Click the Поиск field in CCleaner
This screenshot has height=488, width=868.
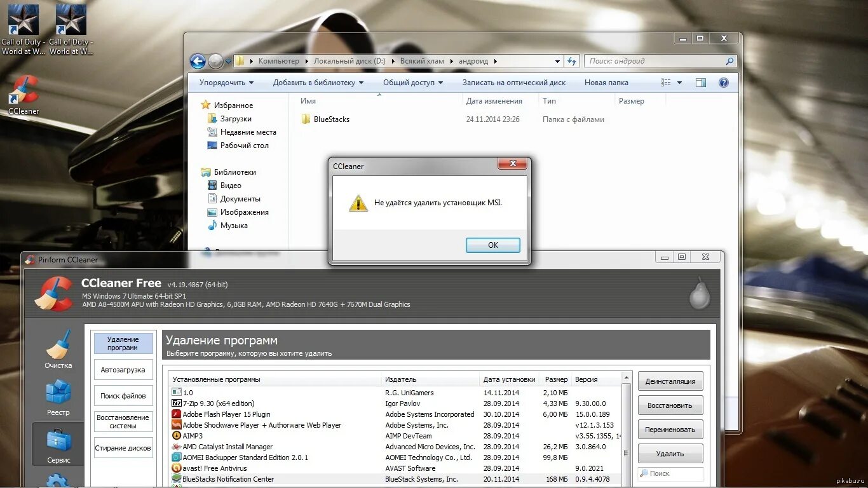click(x=670, y=473)
